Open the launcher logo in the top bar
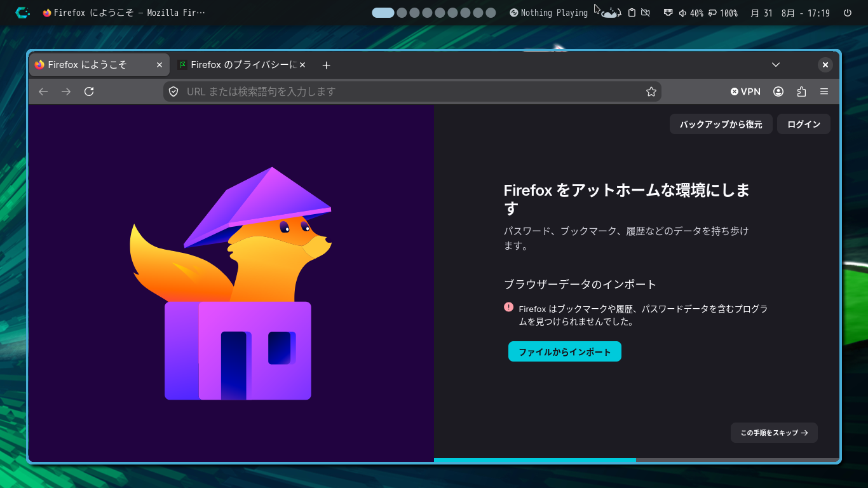Image resolution: width=868 pixels, height=488 pixels. (22, 12)
